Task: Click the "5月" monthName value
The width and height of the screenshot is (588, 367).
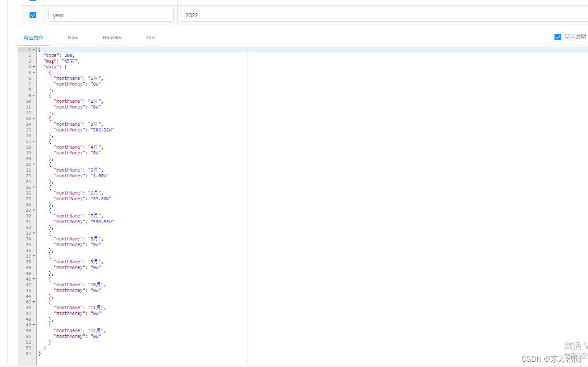Action: pyautogui.click(x=94, y=170)
